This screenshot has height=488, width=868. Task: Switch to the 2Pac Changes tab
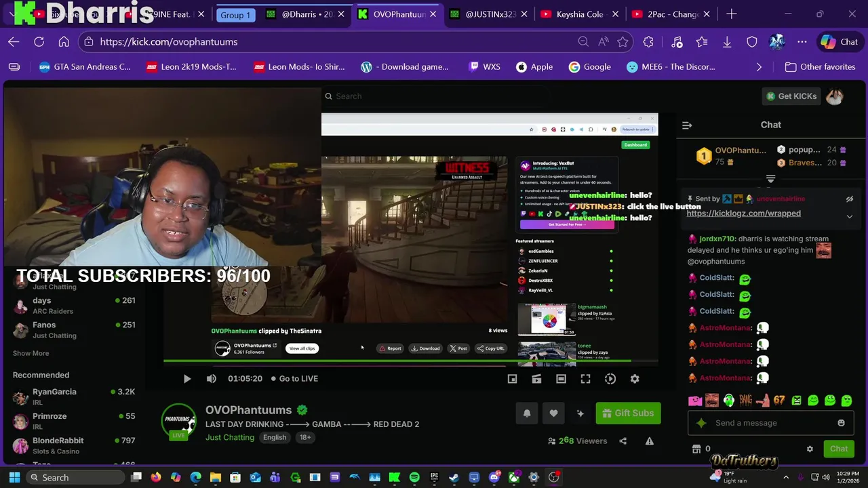[671, 14]
